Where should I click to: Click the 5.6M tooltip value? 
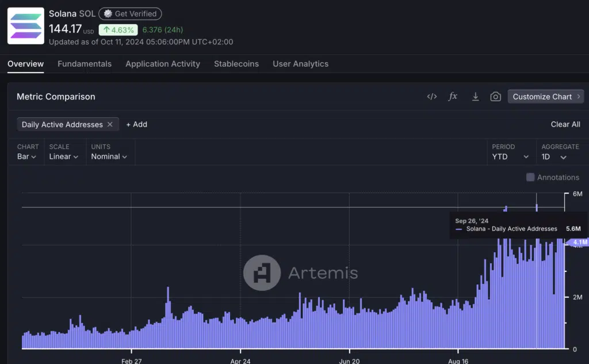click(x=573, y=229)
